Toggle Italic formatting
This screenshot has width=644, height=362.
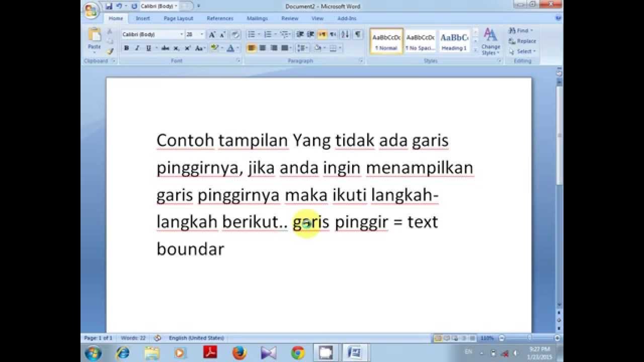click(x=137, y=48)
